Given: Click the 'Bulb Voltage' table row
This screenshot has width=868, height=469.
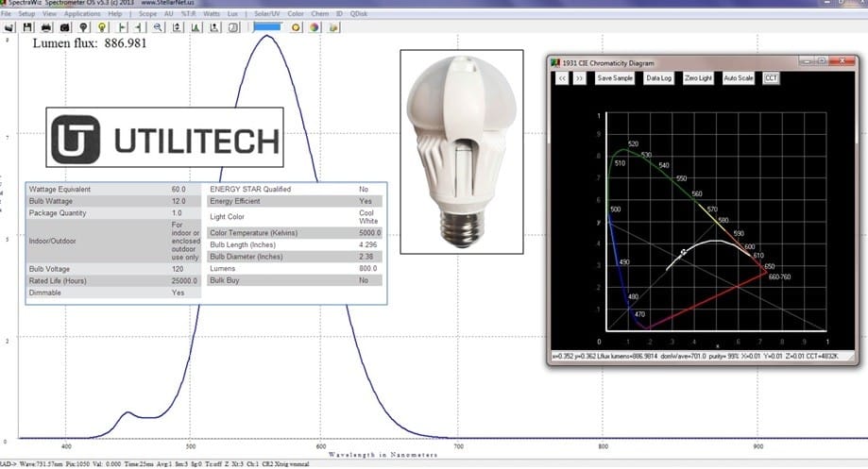Looking at the screenshot, I should (x=113, y=269).
